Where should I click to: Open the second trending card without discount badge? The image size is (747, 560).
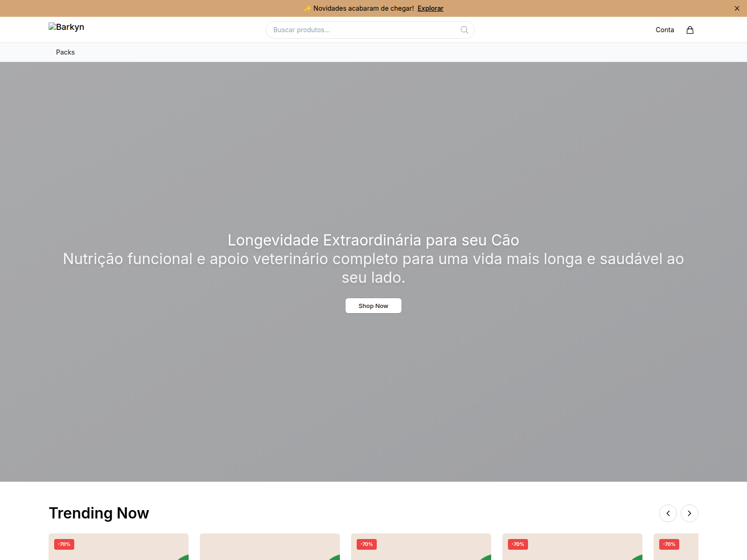[x=270, y=547]
